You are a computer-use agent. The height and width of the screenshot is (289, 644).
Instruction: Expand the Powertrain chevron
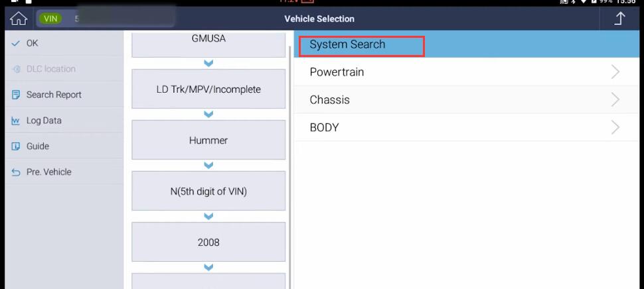(615, 72)
